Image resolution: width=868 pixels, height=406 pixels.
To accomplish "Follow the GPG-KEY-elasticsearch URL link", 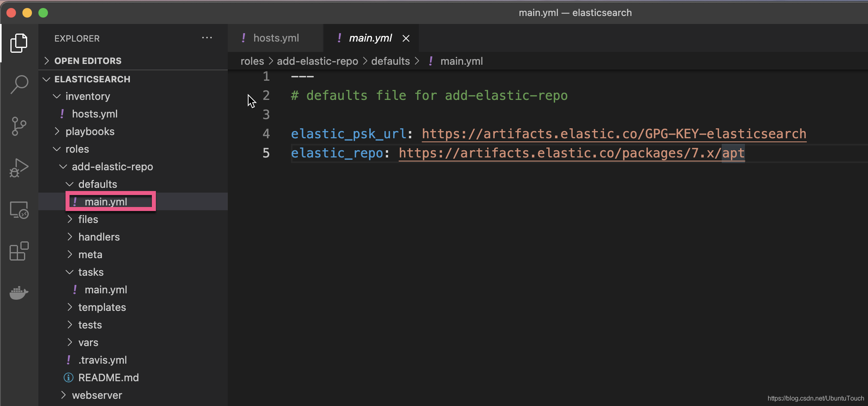I will (x=614, y=134).
